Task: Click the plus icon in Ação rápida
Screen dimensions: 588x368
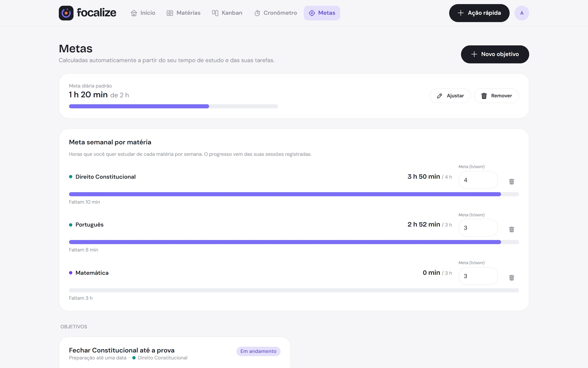Action: click(x=461, y=13)
